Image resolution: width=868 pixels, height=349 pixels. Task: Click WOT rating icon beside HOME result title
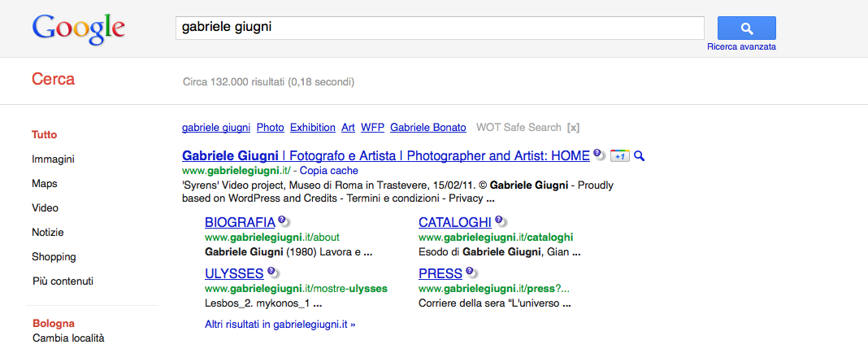tap(599, 155)
